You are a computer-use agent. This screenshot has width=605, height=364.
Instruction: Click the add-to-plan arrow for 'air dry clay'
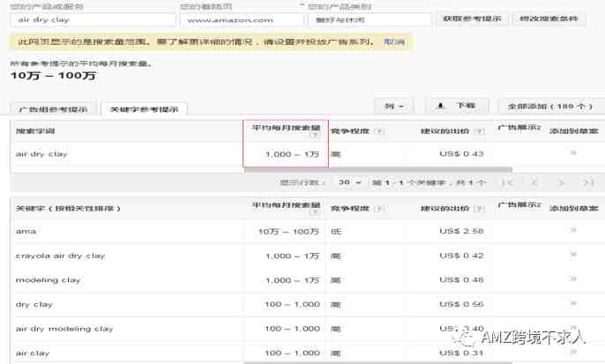[573, 153]
